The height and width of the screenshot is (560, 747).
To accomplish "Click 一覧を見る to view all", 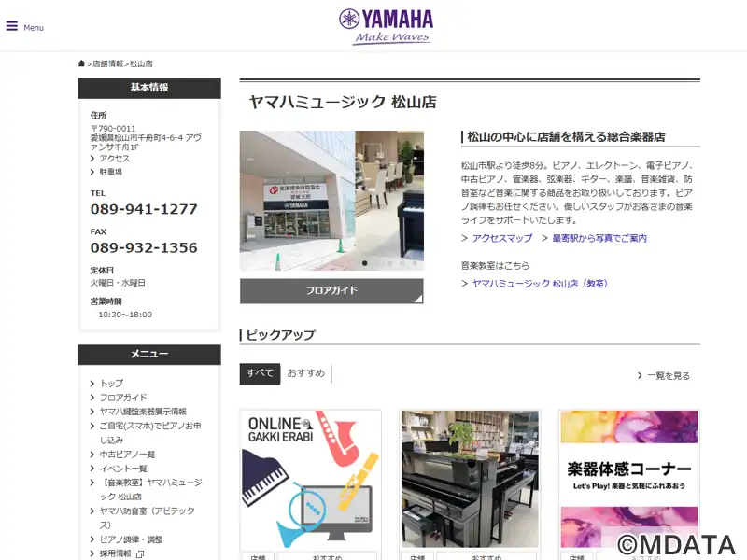I will point(669,376).
